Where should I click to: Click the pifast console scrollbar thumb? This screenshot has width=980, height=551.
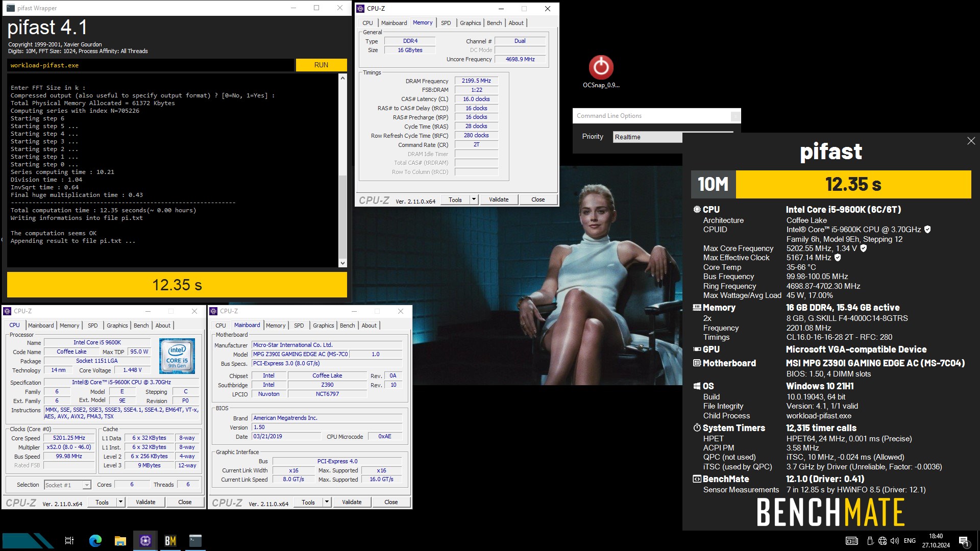coord(342,216)
